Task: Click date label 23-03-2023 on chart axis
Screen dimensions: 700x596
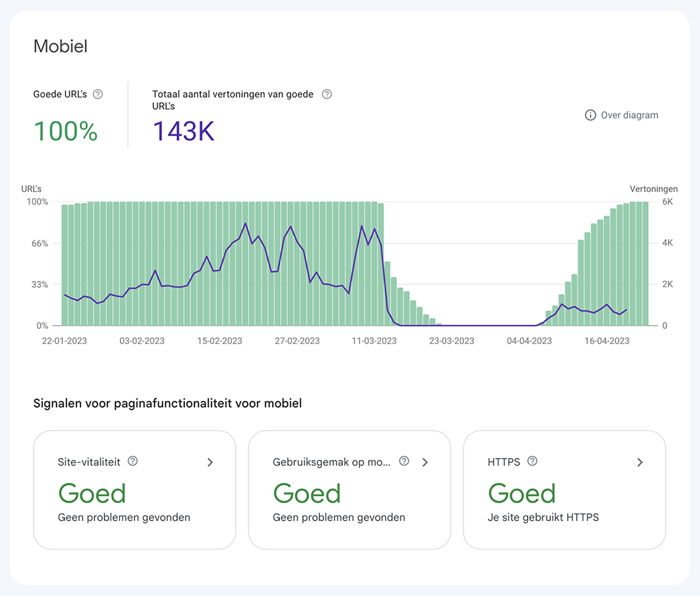Action: coord(451,341)
